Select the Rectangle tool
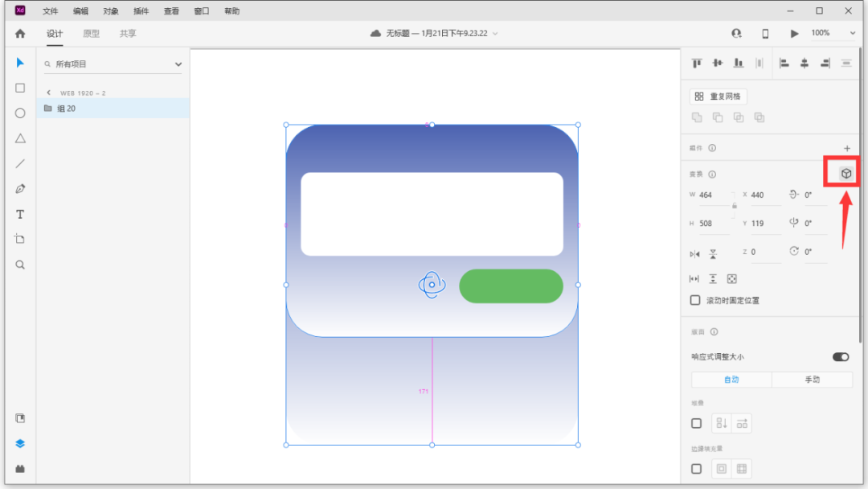 20,88
